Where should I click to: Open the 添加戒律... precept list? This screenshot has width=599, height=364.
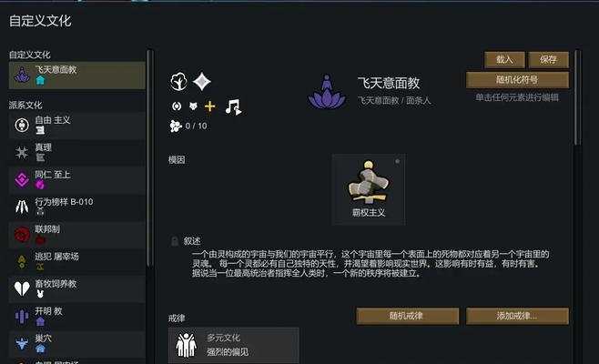point(517,316)
